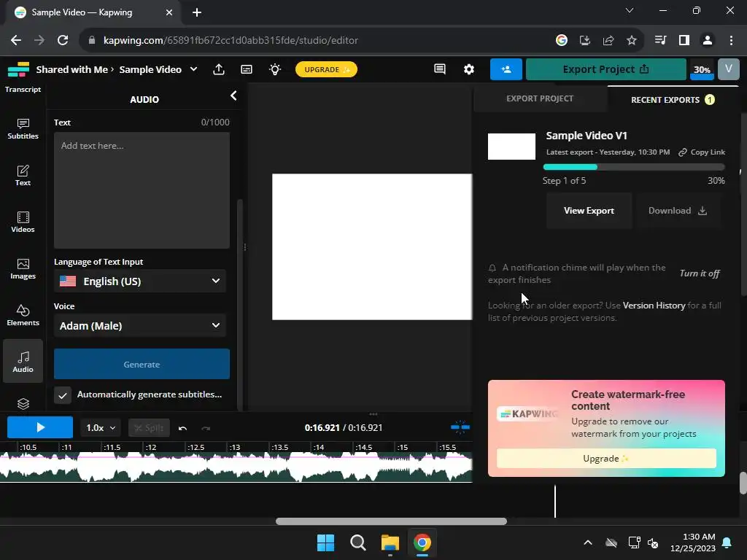Open Google icon in the address bar
The width and height of the screenshot is (747, 560).
562,40
